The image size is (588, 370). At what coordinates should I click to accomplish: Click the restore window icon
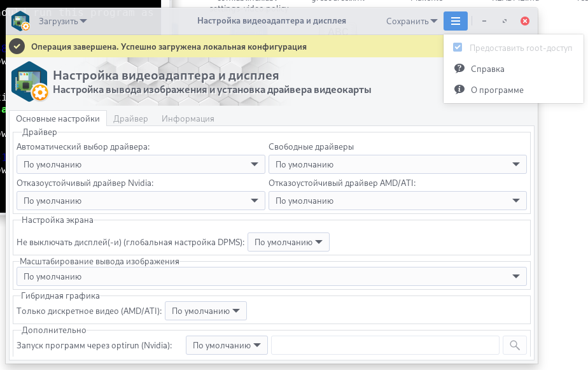pos(505,21)
